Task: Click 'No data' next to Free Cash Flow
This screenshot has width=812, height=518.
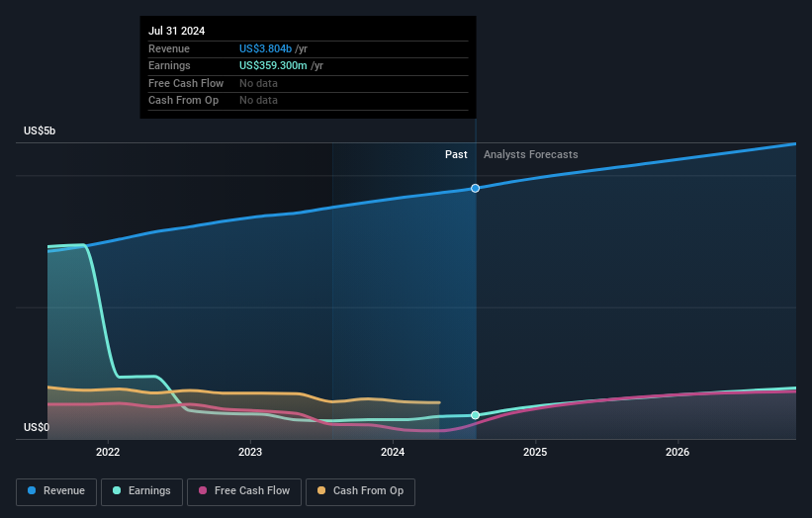Action: pyautogui.click(x=258, y=83)
